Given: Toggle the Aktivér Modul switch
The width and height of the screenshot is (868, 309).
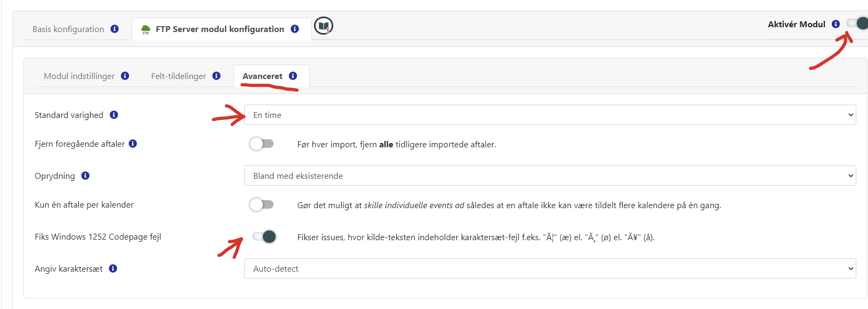Looking at the screenshot, I should coord(857,23).
